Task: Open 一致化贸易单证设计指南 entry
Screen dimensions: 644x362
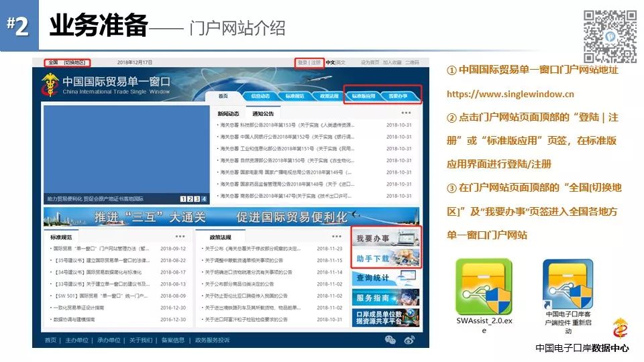Action: pos(78,308)
